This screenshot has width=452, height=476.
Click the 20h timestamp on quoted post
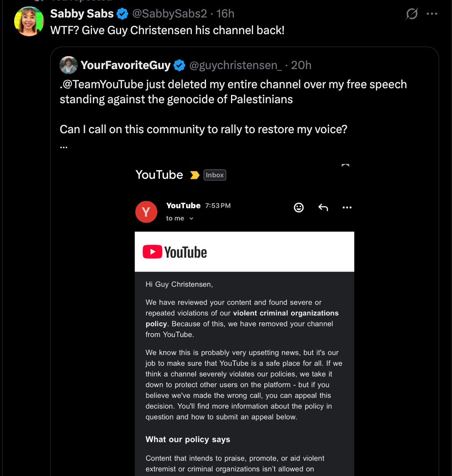tap(301, 65)
